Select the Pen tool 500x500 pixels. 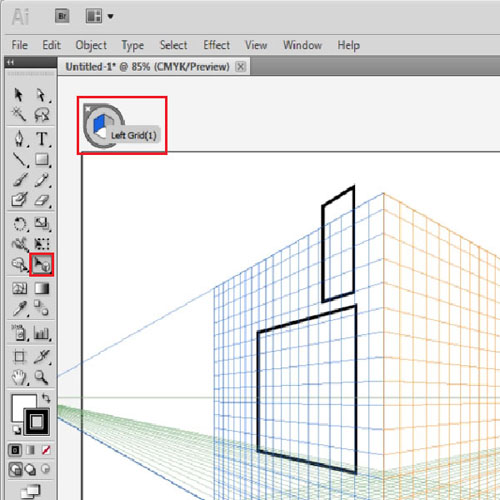[x=19, y=139]
